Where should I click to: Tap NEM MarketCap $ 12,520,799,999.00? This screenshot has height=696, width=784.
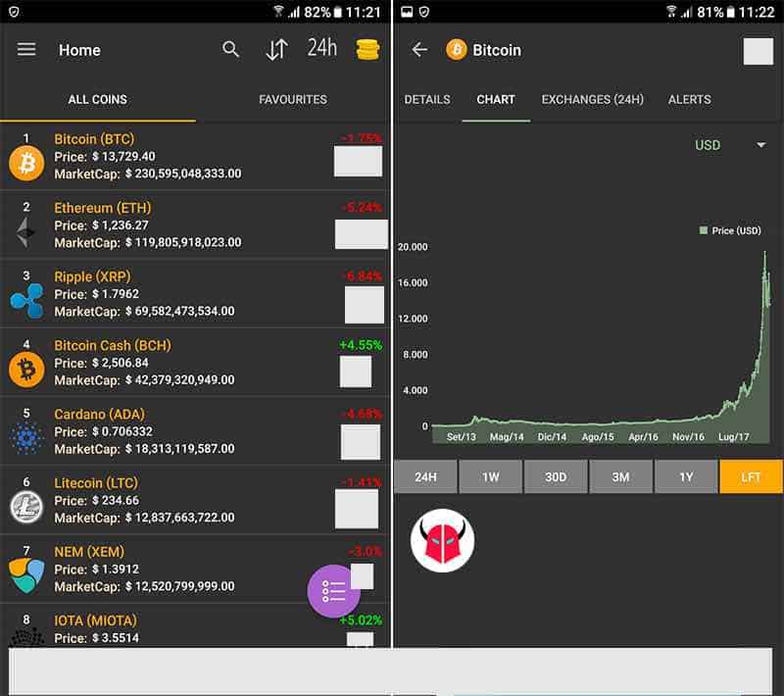coord(179,586)
